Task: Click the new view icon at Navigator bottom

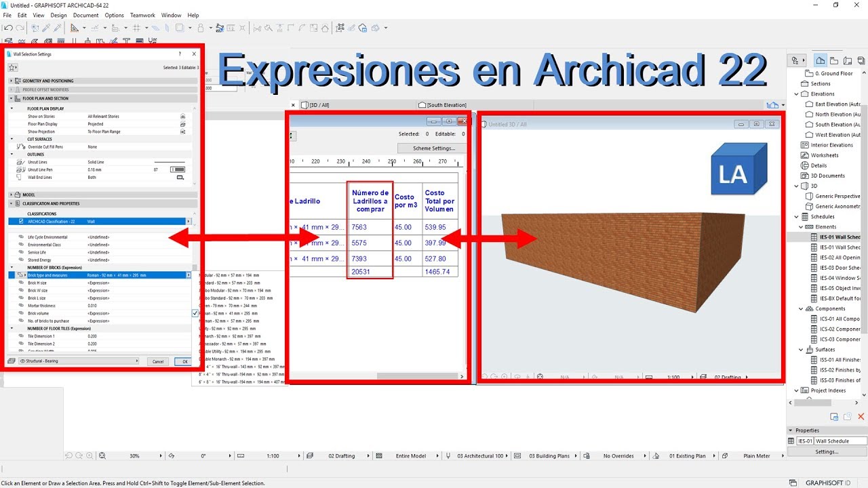Action: [x=835, y=417]
